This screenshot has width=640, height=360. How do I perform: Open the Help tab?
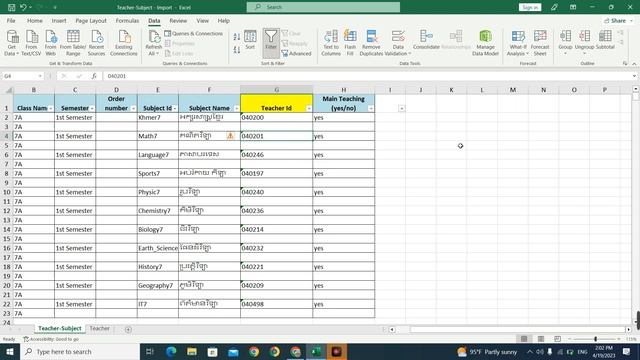(223, 20)
